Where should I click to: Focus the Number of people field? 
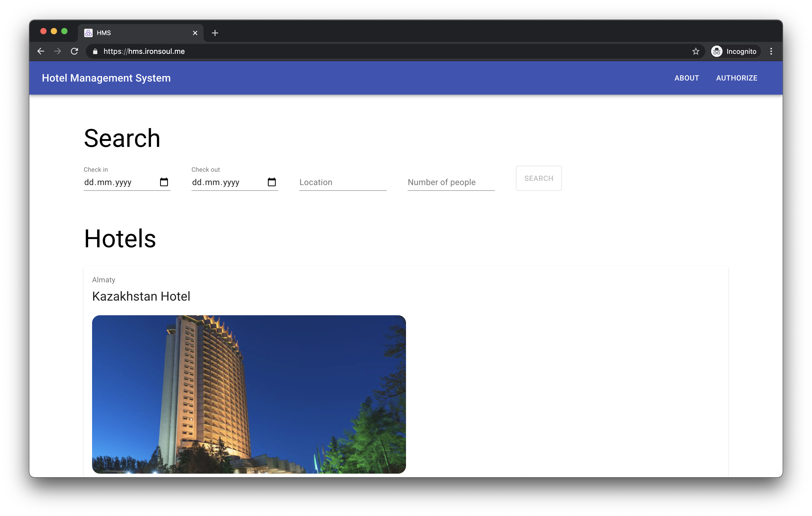tap(450, 182)
